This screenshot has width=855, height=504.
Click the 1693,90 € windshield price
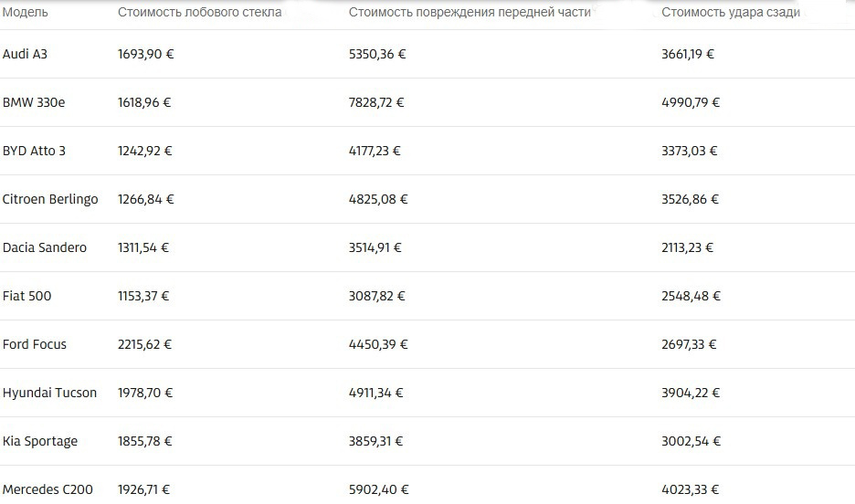pos(145,54)
